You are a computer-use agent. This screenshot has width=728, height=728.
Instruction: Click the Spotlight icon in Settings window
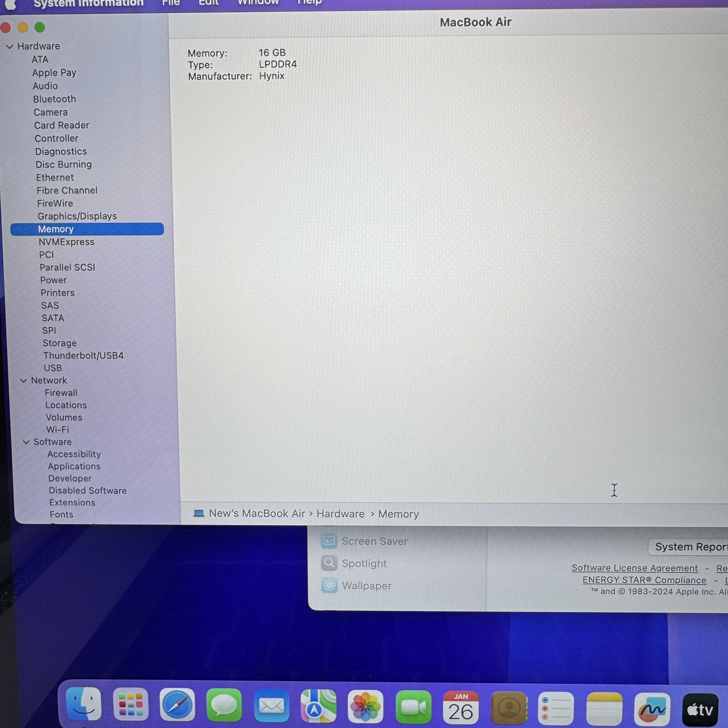click(329, 563)
